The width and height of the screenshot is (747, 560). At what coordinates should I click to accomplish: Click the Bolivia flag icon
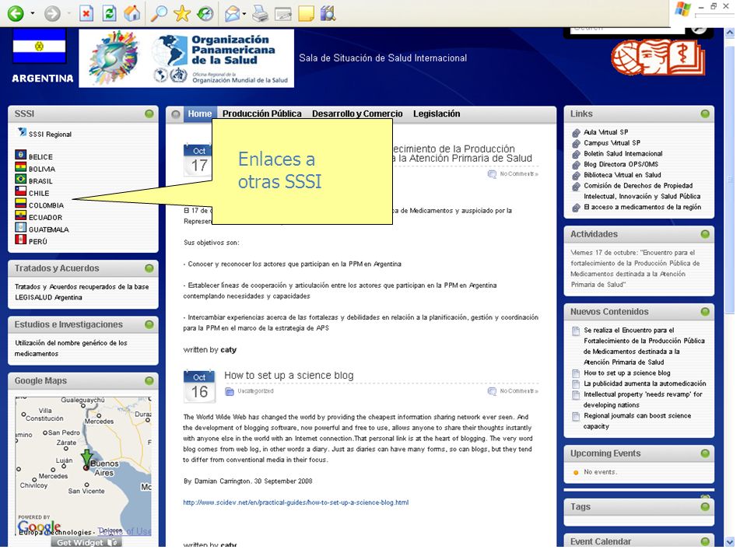[x=20, y=167]
